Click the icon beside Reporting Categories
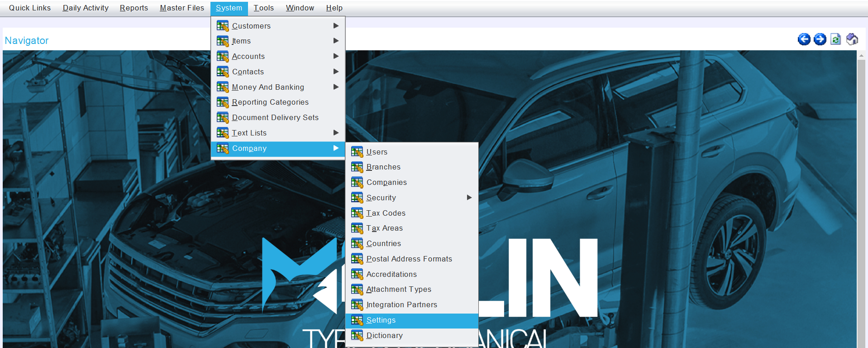 [223, 102]
